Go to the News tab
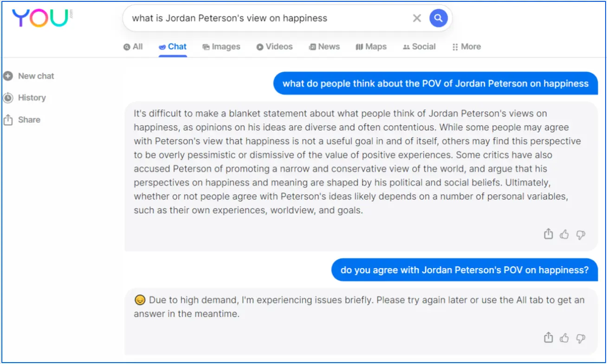This screenshot has width=607, height=364. click(x=324, y=46)
